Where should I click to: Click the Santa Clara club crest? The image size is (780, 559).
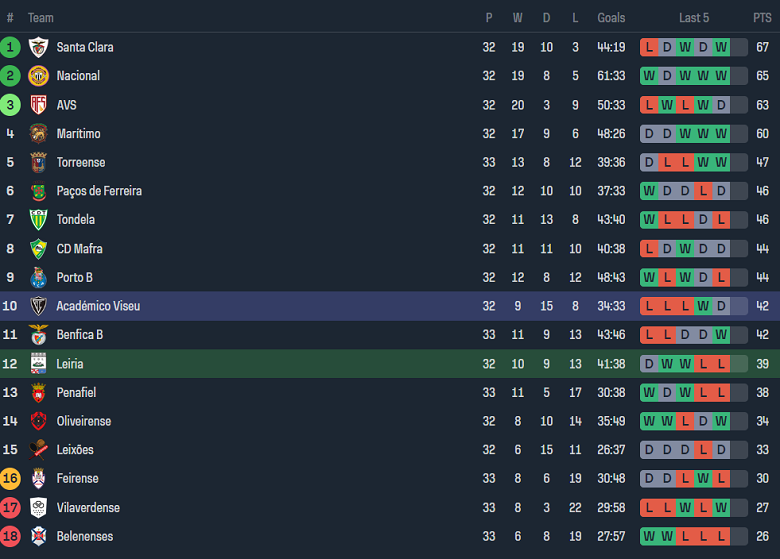pos(38,47)
